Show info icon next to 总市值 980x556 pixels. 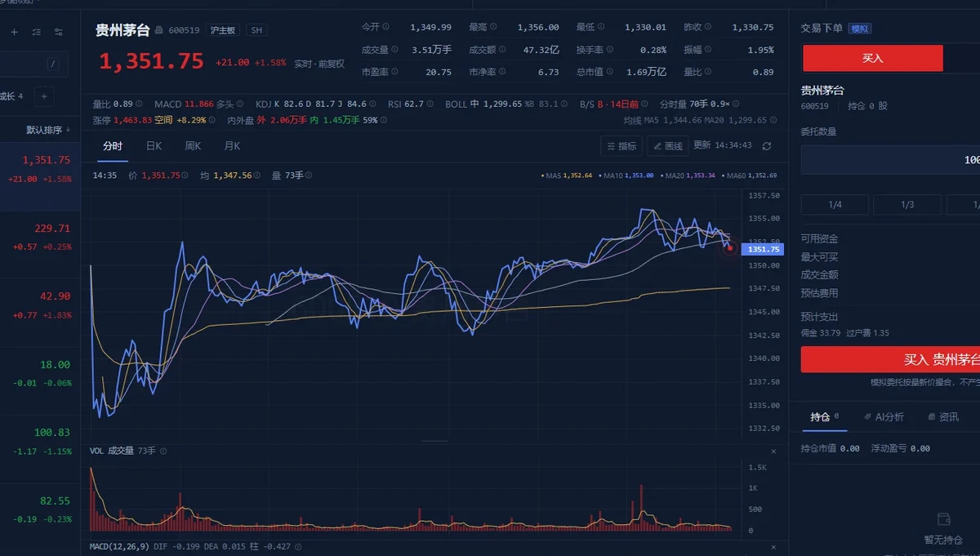coord(609,72)
